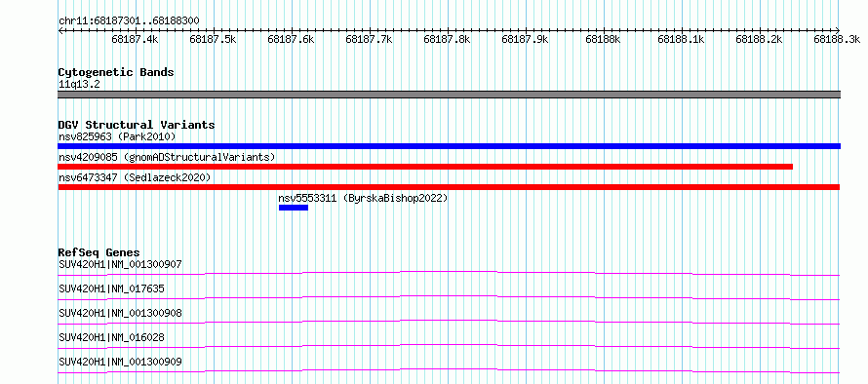The image size is (868, 384).
Task: Click the gray 11q13.2 cytogenetic band bar
Action: point(449,95)
